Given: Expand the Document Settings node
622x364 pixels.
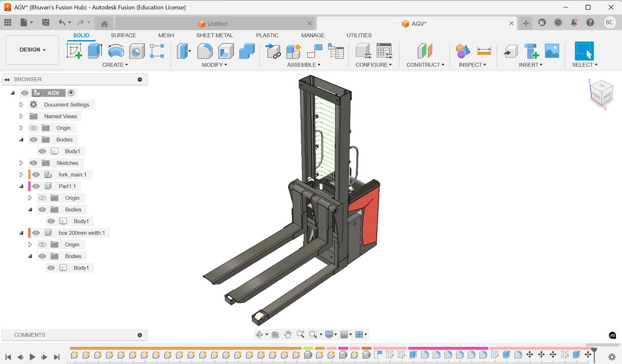Looking at the screenshot, I should click(x=21, y=104).
